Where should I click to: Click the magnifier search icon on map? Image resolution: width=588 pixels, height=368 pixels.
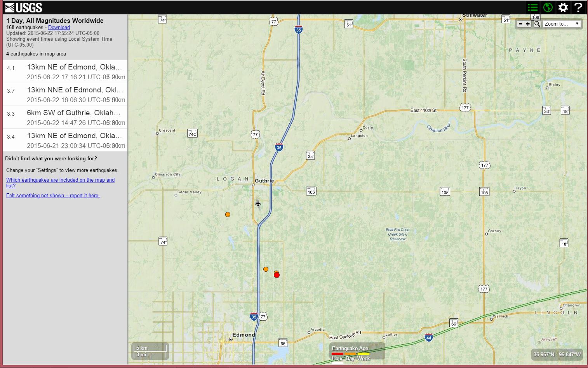point(537,24)
